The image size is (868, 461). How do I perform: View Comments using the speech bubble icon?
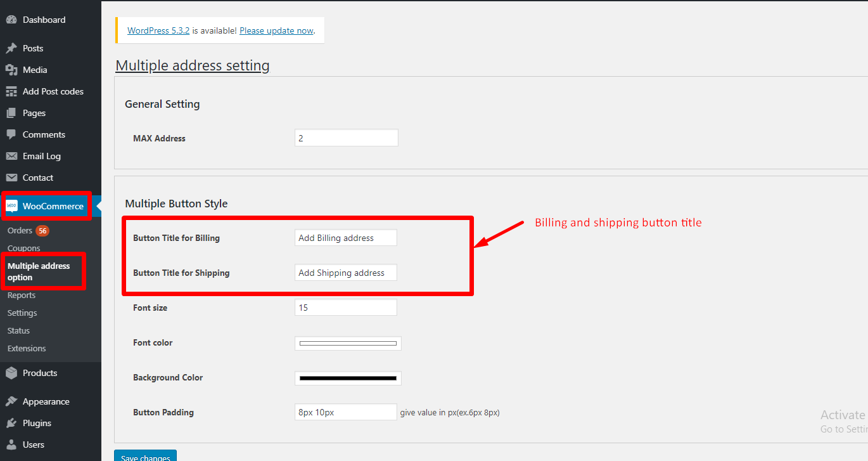tap(12, 134)
